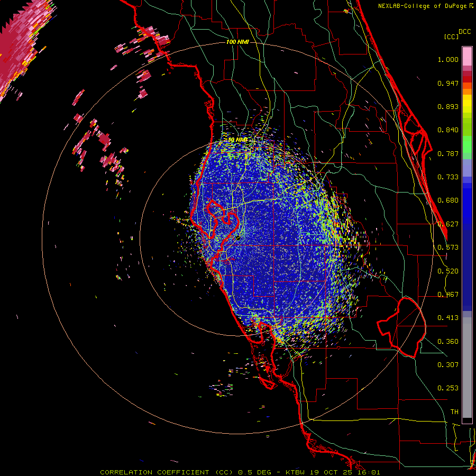The height and width of the screenshot is (476, 476).
Task: Click the [CC] units label
Action: click(x=451, y=36)
